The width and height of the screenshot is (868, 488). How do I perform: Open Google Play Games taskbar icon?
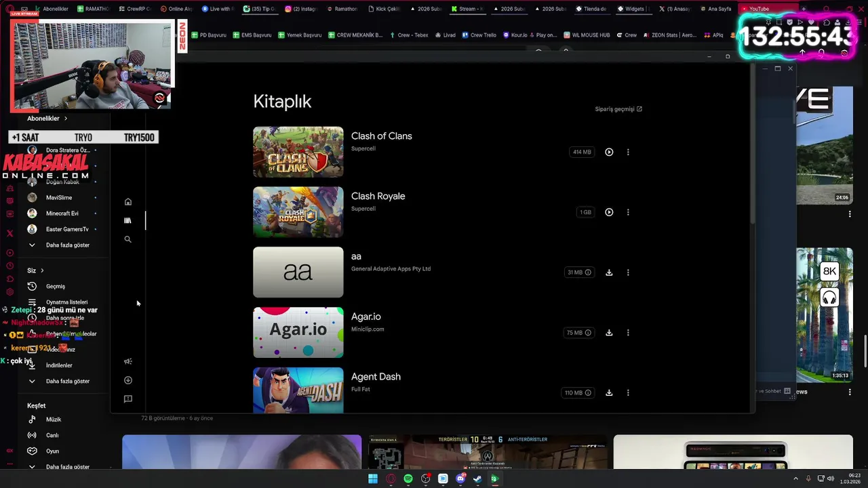[495, 479]
